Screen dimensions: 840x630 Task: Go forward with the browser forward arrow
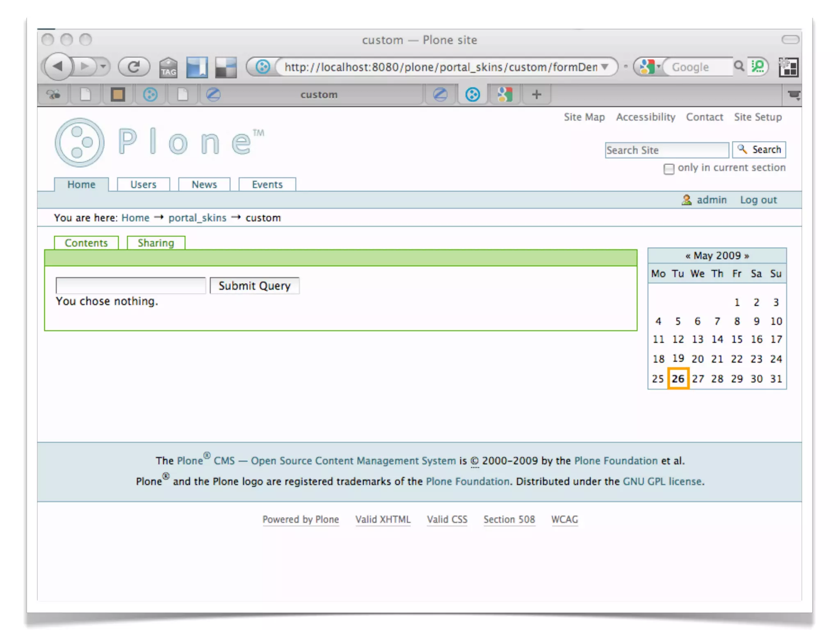click(84, 66)
